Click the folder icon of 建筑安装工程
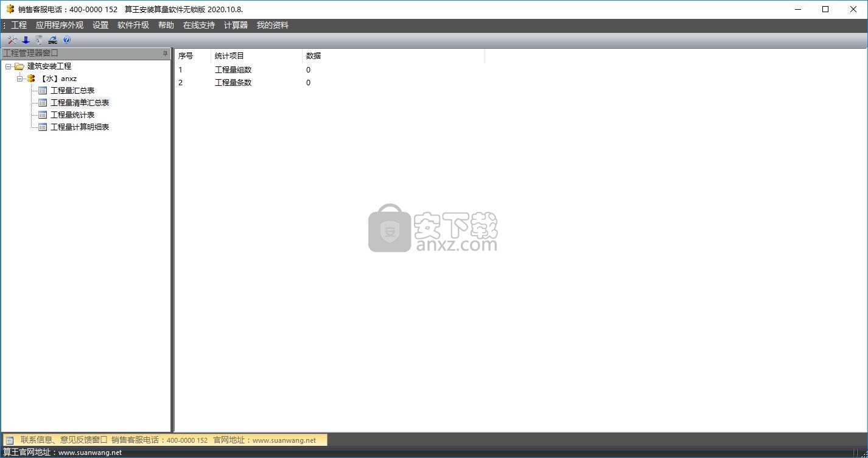 coord(19,66)
